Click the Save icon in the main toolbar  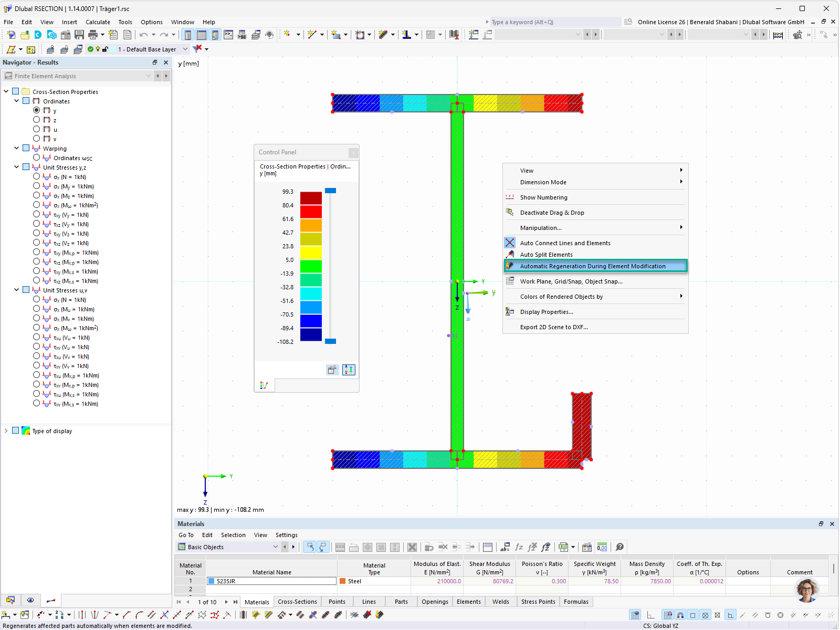click(x=79, y=35)
